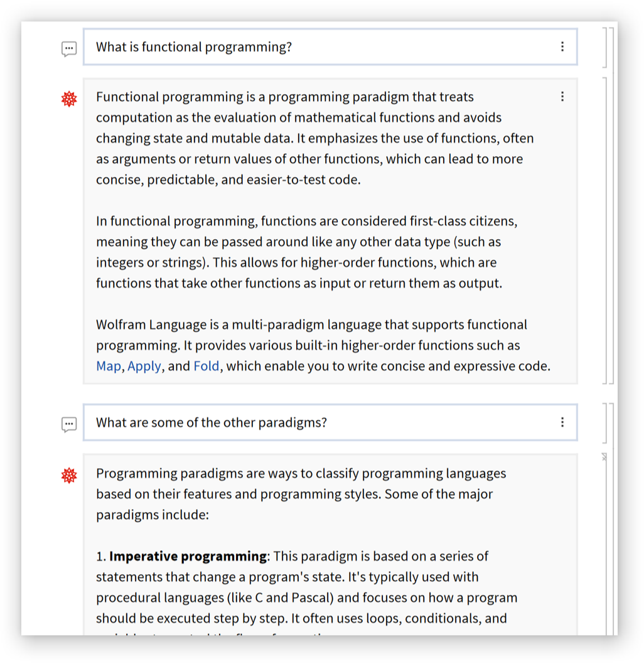This screenshot has height=664, width=644.
Task: Follow the Apply function link
Action: tap(144, 366)
